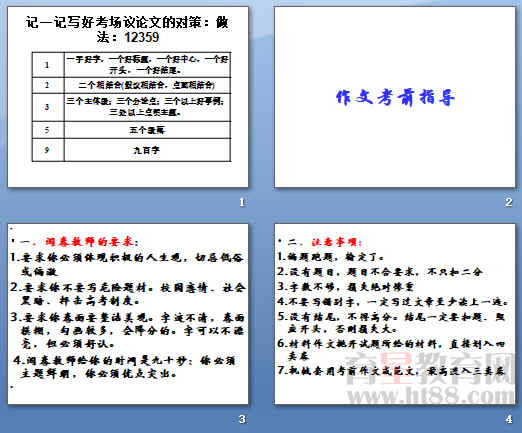Viewport: 522px width, 433px height.
Task: Click table cell with number 3
Action: (x=48, y=107)
